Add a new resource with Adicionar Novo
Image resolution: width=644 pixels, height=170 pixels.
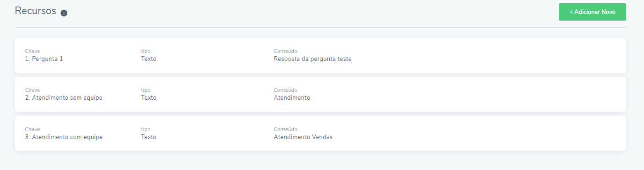592,12
